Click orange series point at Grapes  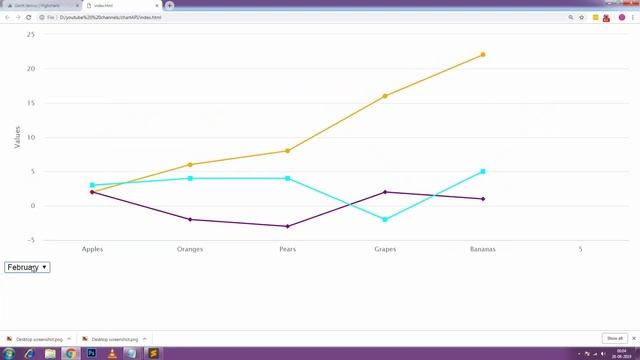point(385,96)
